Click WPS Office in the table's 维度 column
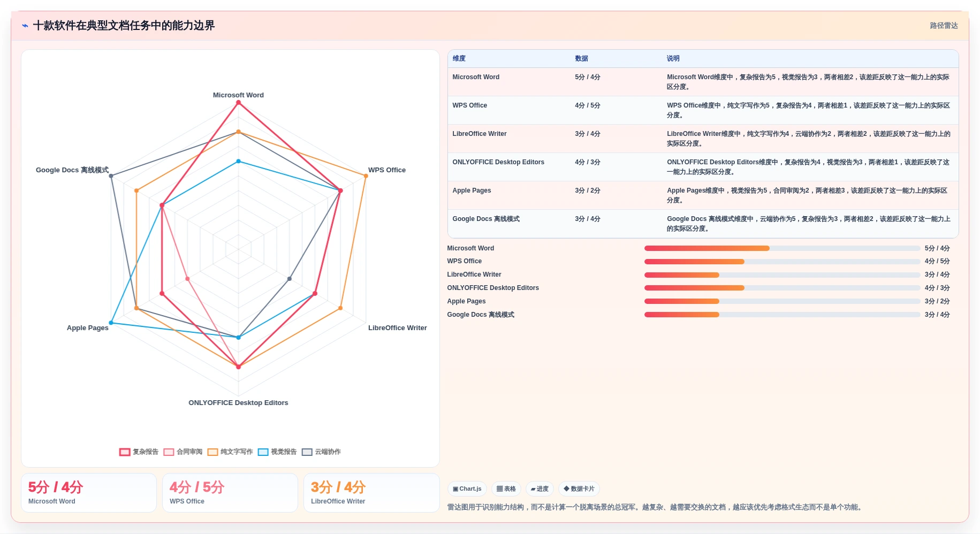980x534 pixels. 470,105
